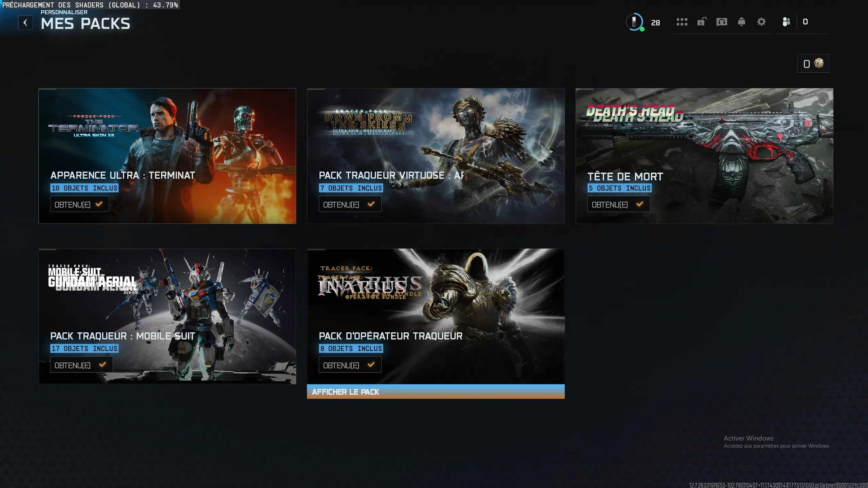Click the friends online count zero

[x=805, y=22]
